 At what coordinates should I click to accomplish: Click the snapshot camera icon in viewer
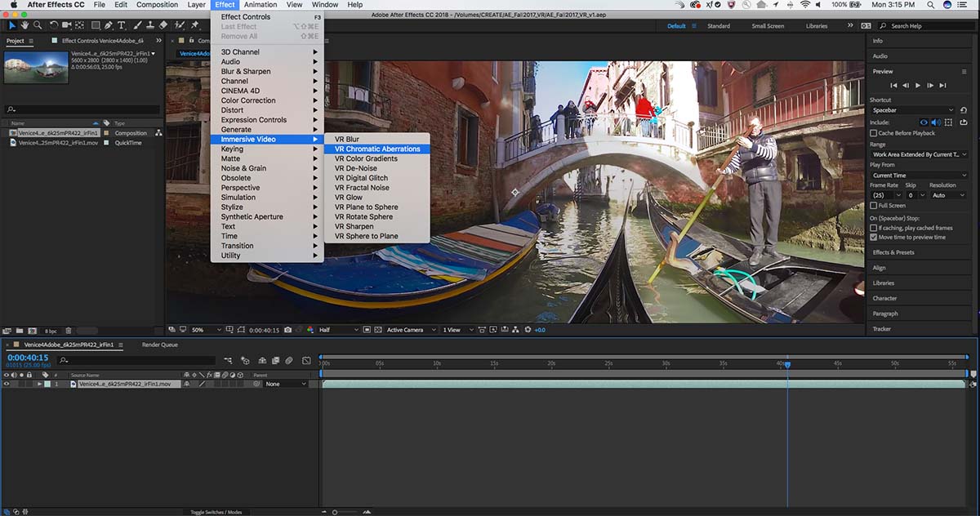tap(289, 330)
